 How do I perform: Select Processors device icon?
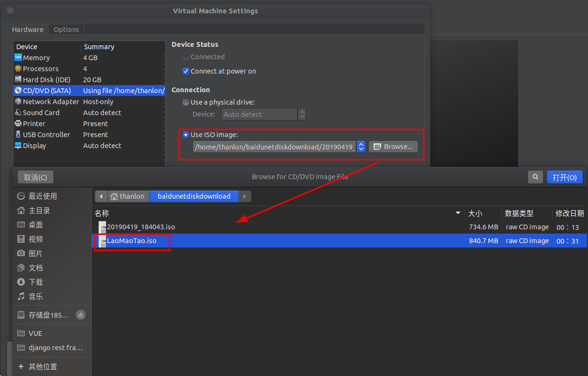coord(18,69)
